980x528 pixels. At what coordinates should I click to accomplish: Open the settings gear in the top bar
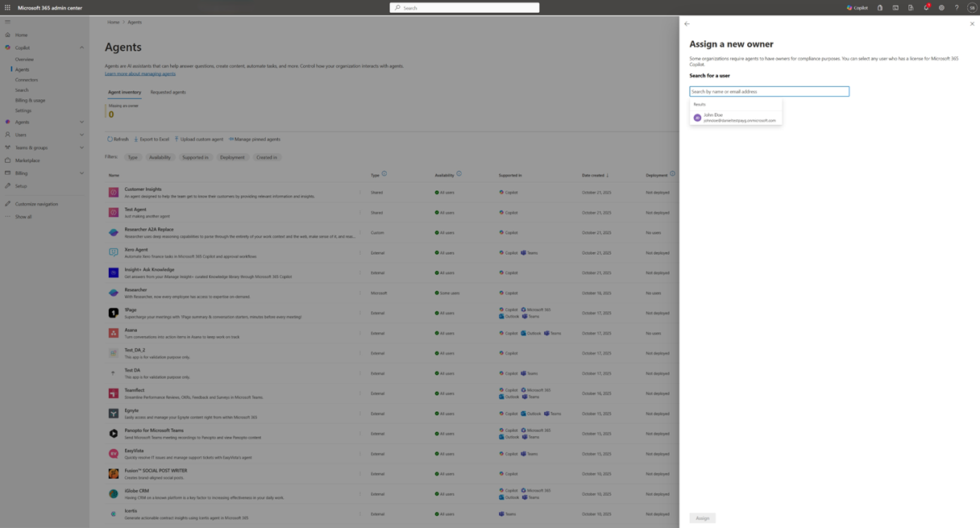(941, 7)
